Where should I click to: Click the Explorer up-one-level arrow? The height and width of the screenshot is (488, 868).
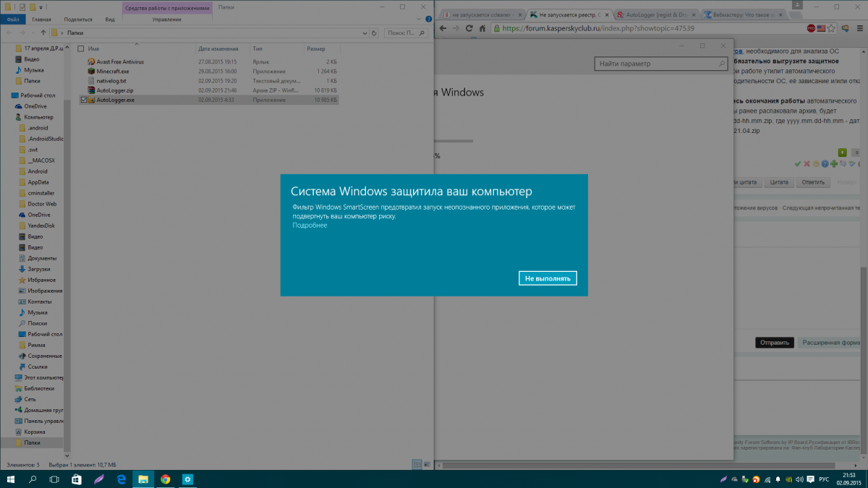[45, 33]
